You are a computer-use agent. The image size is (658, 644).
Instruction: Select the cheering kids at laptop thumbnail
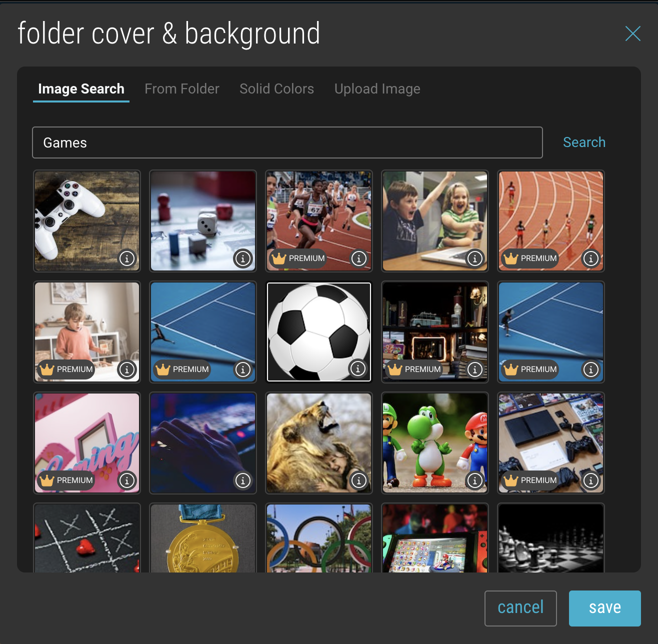pos(435,221)
